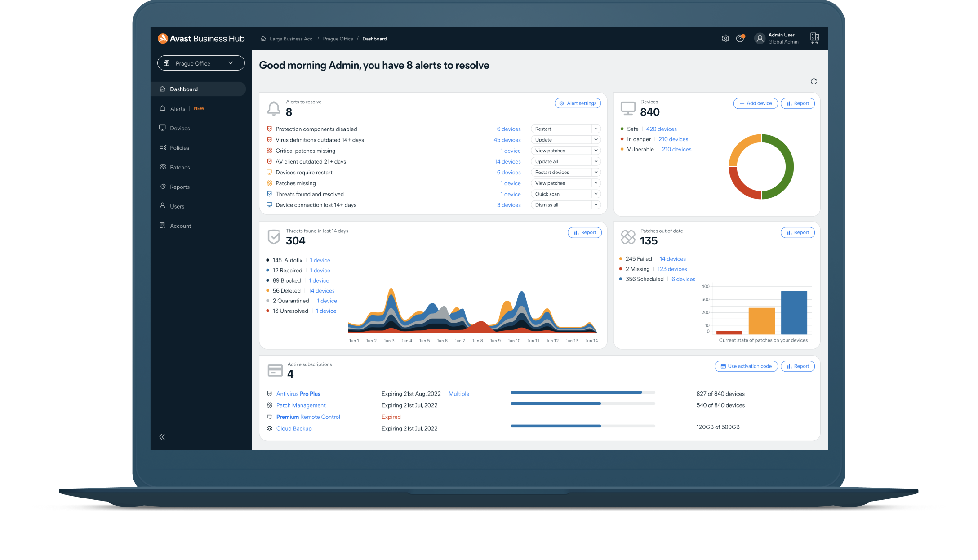Click the shield icon next to Threats
The image size is (978, 560).
[273, 237]
